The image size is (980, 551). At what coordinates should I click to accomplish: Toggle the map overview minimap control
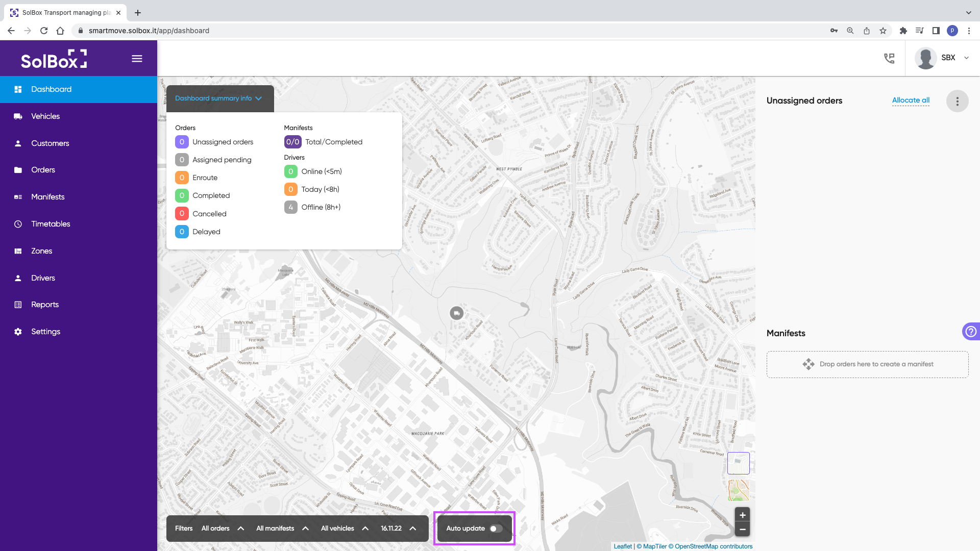[738, 463]
